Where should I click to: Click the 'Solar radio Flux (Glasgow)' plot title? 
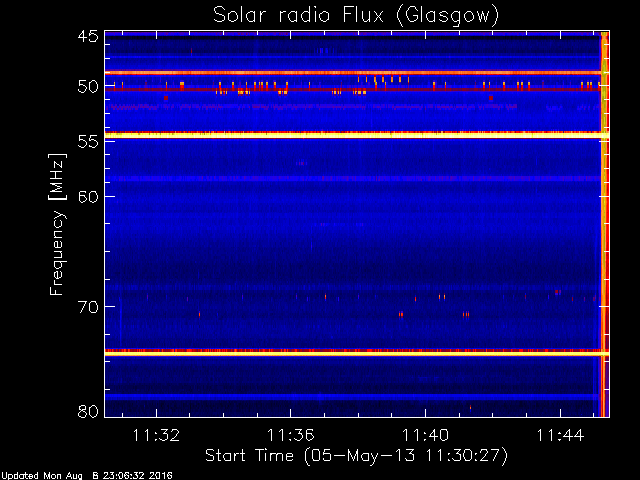(x=356, y=16)
